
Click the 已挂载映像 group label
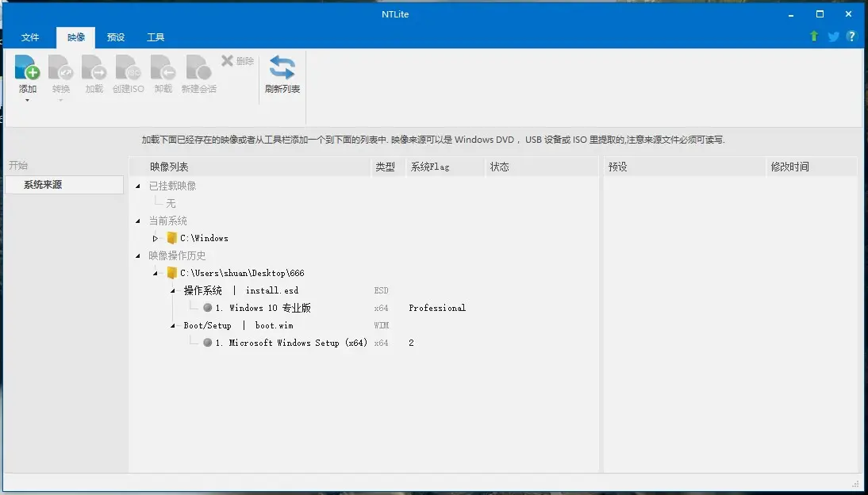pos(172,186)
